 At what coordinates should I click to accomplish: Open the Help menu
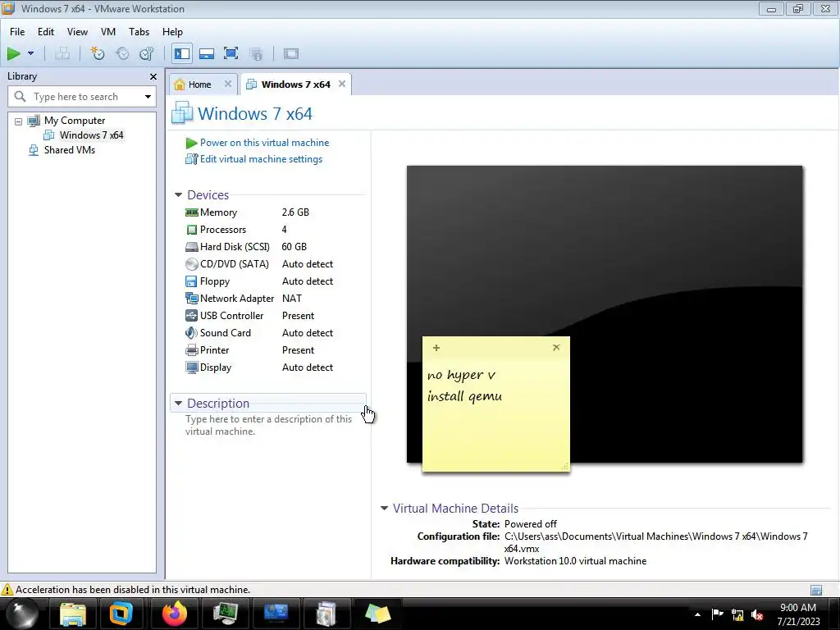click(x=172, y=32)
